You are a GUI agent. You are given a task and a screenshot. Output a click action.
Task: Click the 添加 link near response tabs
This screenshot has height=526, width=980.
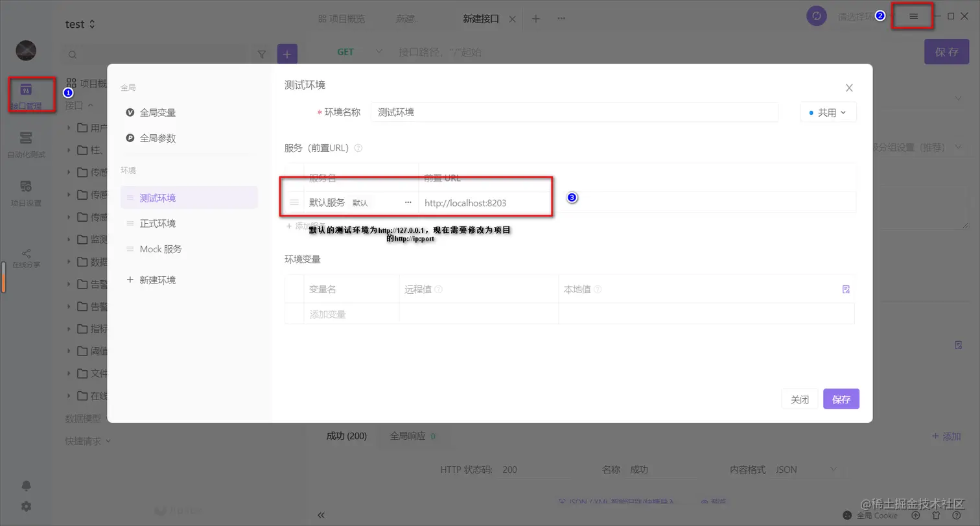[946, 437]
